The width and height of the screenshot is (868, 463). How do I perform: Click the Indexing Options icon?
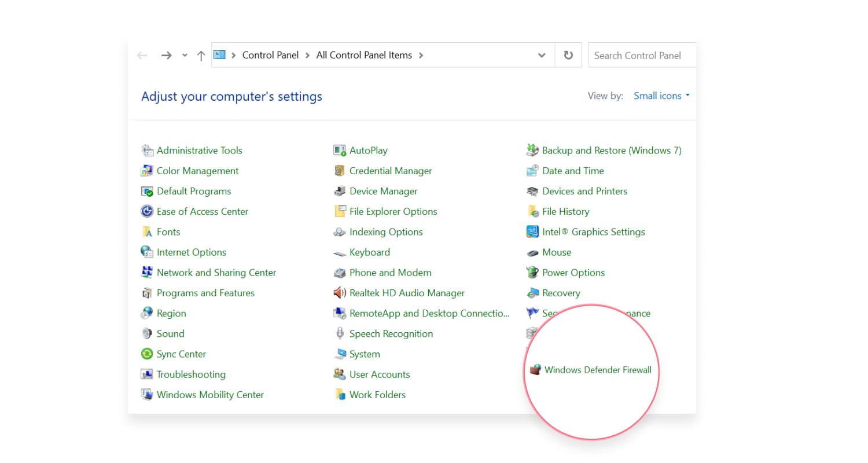[x=340, y=231]
